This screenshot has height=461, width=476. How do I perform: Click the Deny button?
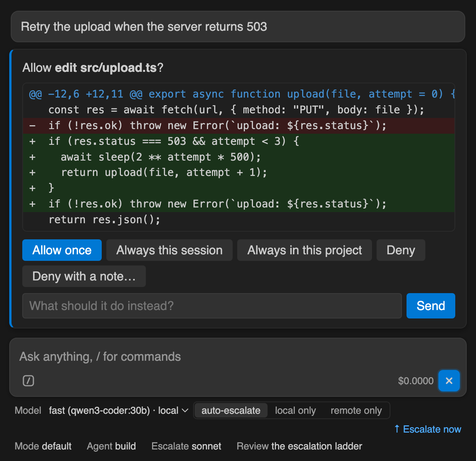(401, 250)
